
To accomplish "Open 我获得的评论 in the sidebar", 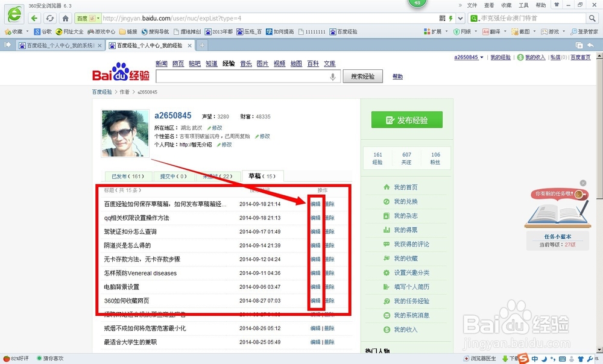I will tap(411, 244).
